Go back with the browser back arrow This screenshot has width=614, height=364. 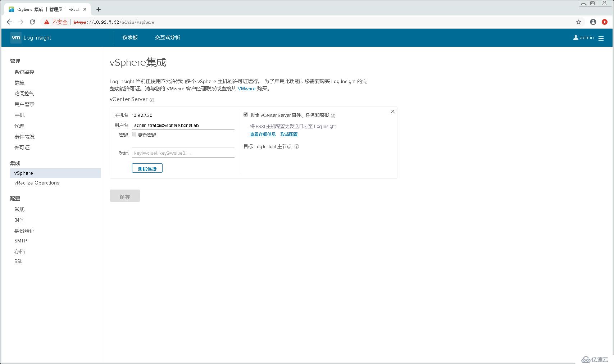tap(9, 22)
